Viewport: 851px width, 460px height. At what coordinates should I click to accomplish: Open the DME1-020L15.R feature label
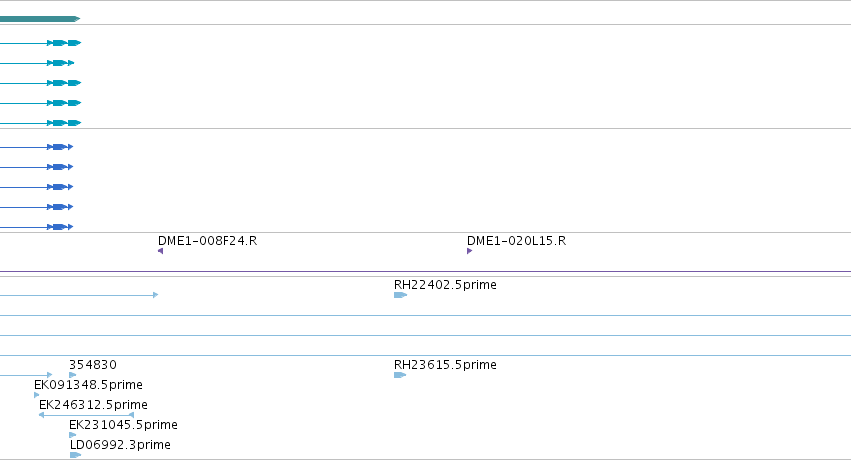[x=516, y=241]
